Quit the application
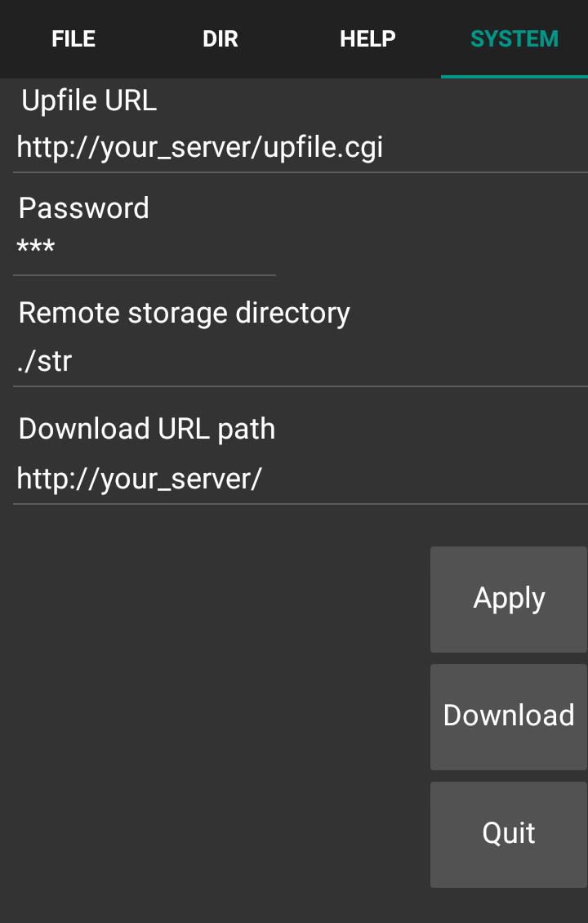 509,835
